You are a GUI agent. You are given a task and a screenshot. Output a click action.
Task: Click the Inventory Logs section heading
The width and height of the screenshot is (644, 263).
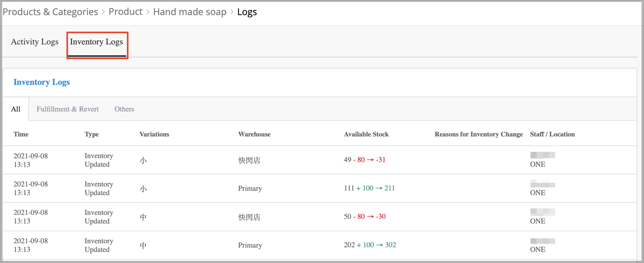click(x=42, y=82)
